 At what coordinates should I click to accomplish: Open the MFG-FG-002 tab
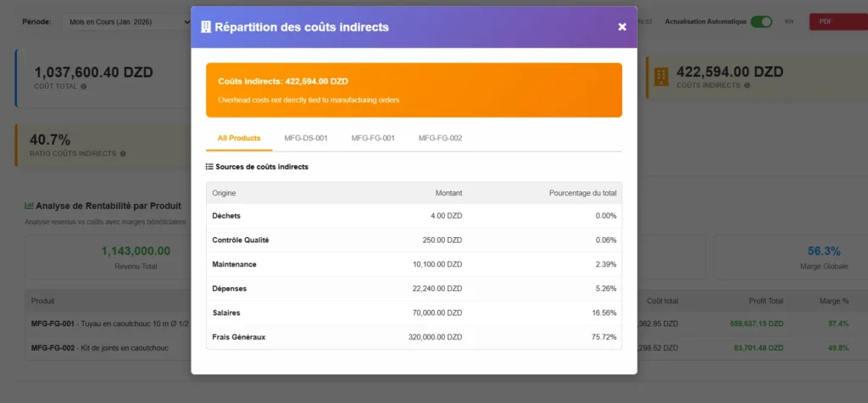440,138
